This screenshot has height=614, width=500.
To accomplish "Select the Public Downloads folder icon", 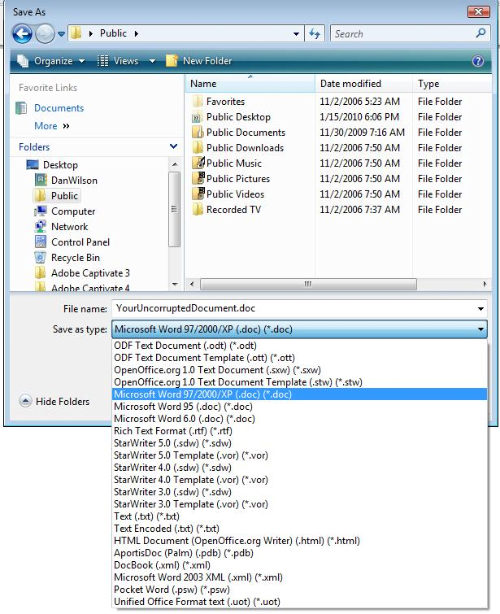I will tap(197, 148).
